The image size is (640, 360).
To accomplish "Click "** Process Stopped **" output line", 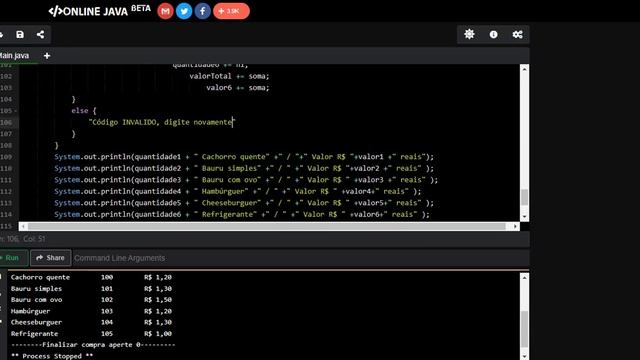I will [x=52, y=356].
